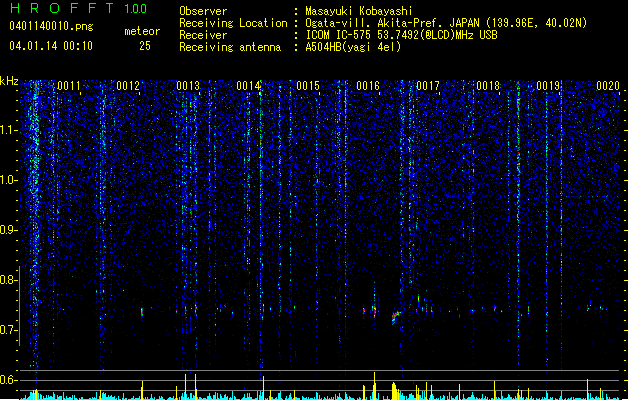Screen dimensions: 629x400
Task: Click the 0012 time marker
Action: [128, 86]
